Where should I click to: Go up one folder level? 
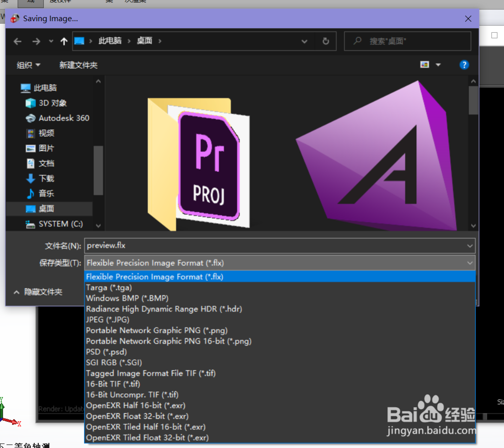(x=64, y=41)
